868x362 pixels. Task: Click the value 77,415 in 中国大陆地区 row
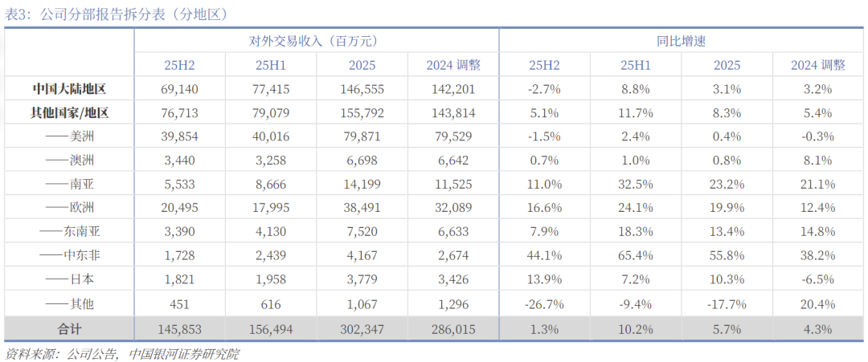point(271,88)
